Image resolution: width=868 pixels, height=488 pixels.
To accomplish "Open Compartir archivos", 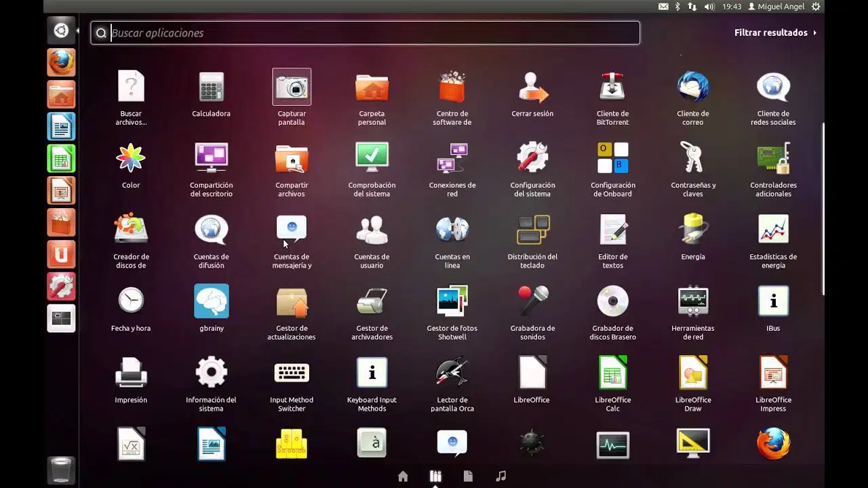I will pos(292,158).
